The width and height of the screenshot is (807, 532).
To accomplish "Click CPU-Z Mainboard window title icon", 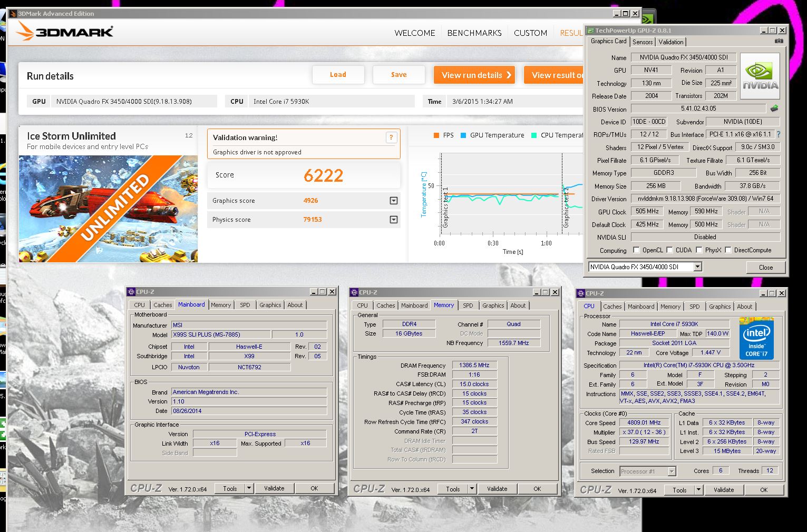I will pos(131,292).
